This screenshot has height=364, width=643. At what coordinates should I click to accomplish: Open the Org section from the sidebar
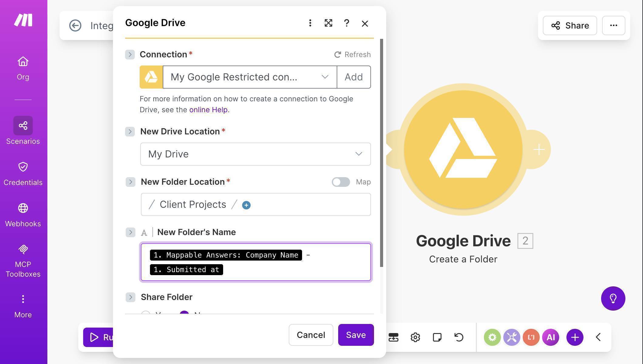click(x=23, y=67)
